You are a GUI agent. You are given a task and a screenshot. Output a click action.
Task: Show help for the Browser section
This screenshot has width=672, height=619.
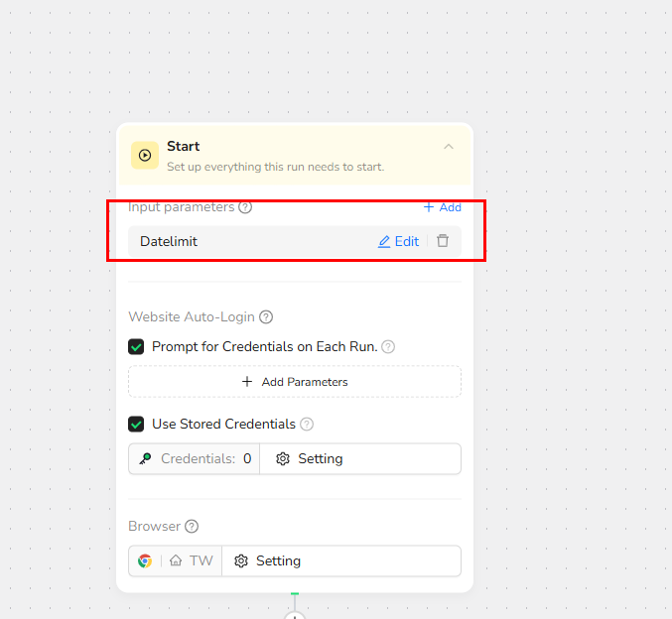pyautogui.click(x=192, y=527)
